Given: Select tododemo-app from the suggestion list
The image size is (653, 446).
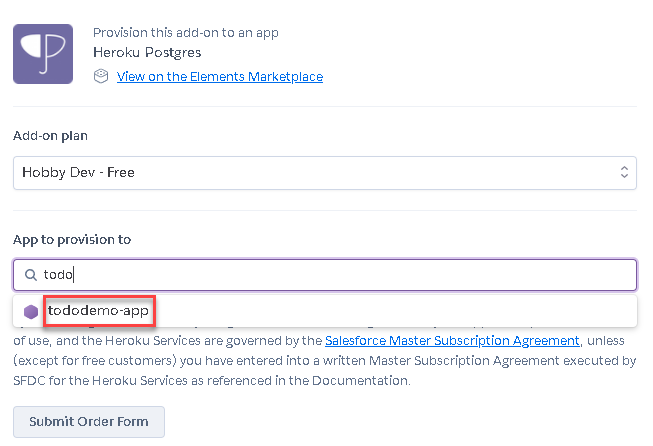Looking at the screenshot, I should click(99, 311).
